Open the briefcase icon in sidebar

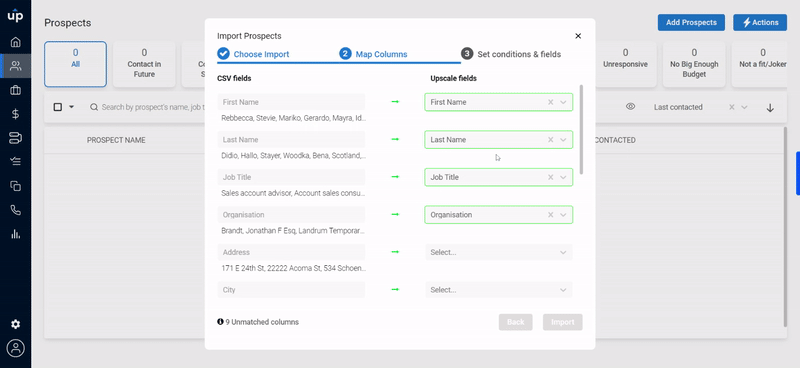click(15, 90)
